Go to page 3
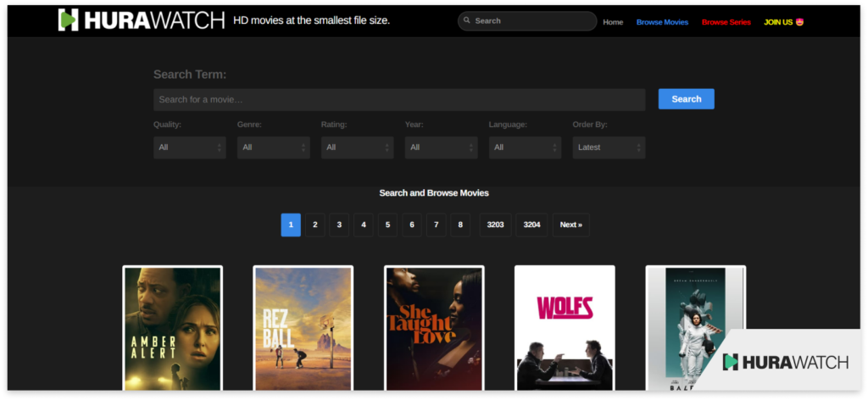Image resolution: width=868 pixels, height=400 pixels. coord(339,225)
